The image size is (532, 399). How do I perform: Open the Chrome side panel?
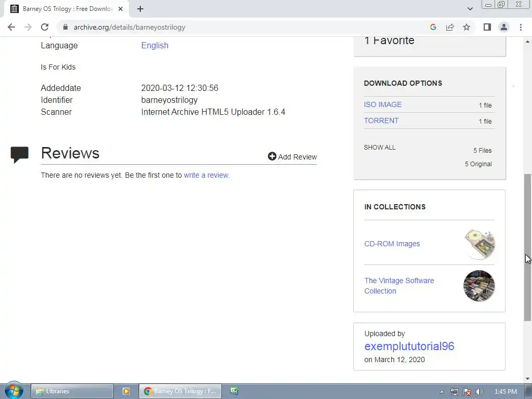487,27
